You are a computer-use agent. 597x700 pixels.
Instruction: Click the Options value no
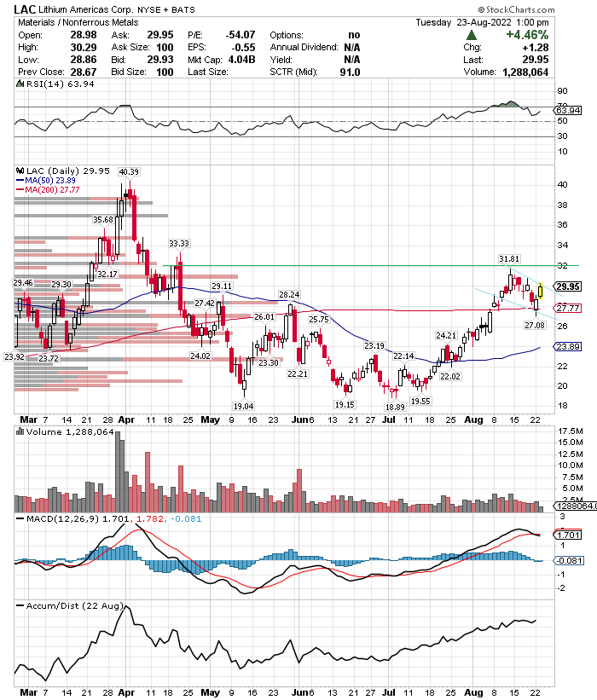pyautogui.click(x=354, y=35)
